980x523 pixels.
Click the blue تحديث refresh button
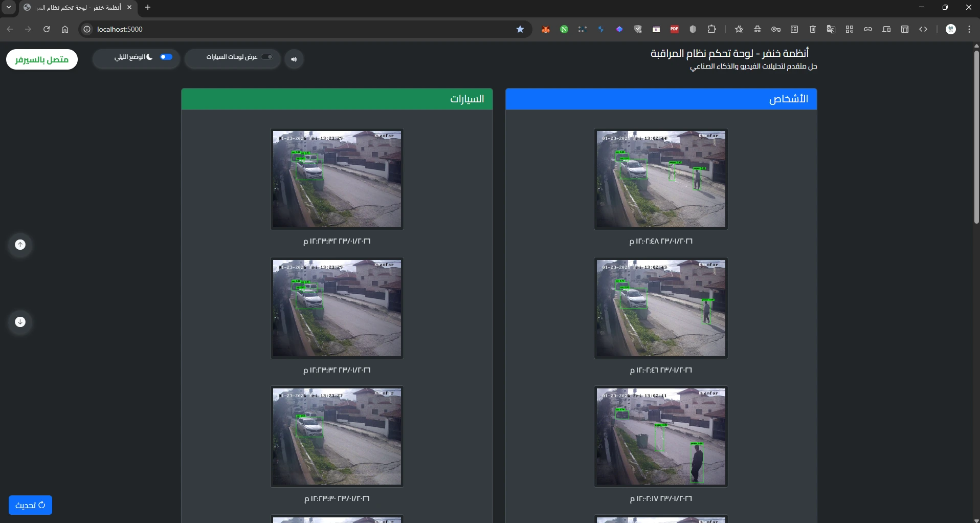[x=31, y=505]
